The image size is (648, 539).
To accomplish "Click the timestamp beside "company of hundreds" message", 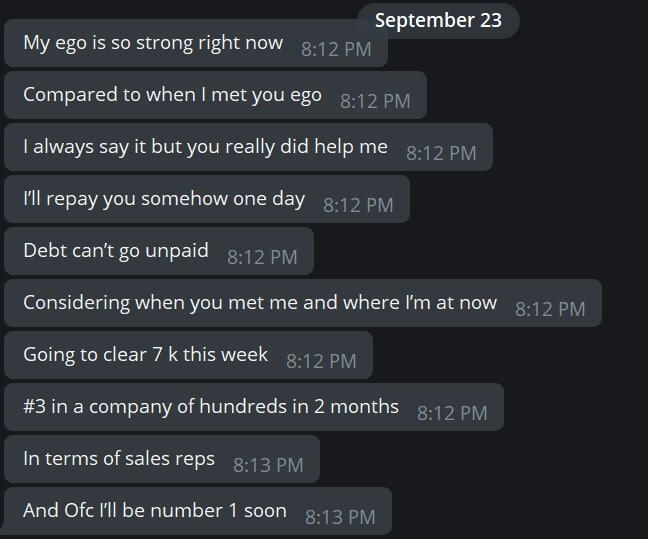I will point(452,412).
